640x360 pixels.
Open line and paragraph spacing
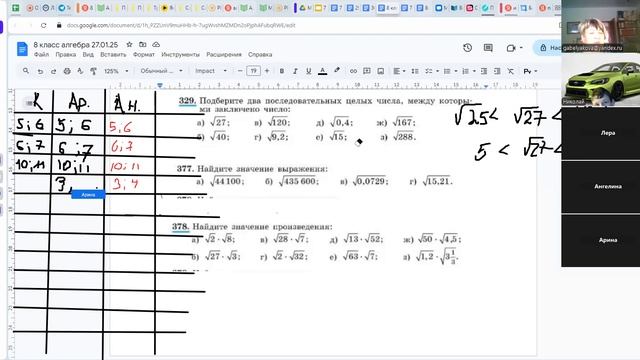click(x=415, y=71)
